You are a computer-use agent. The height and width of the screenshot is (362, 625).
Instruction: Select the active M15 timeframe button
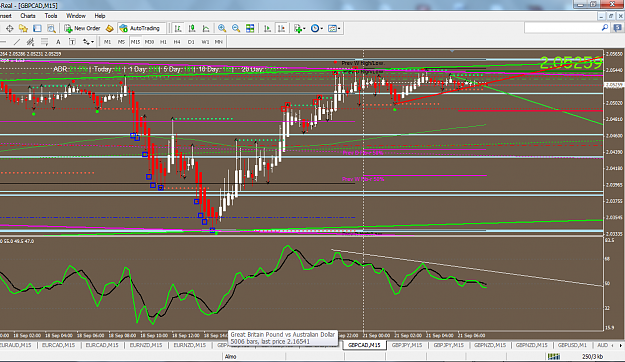tap(136, 42)
